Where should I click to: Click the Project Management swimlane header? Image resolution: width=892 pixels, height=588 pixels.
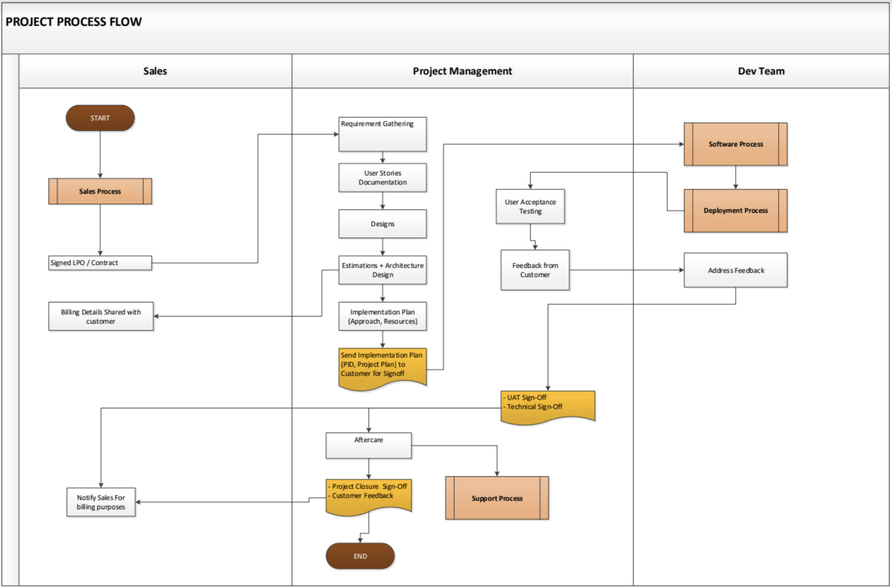click(462, 71)
